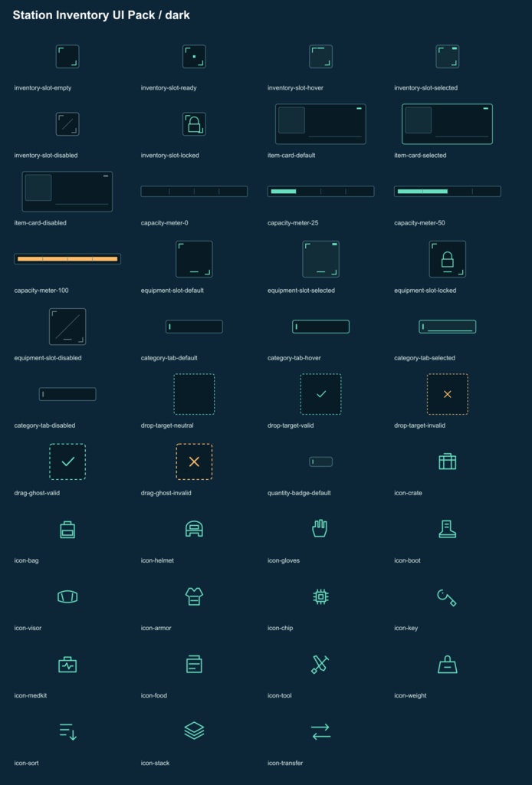
Task: Select the category-tab-hover graphic
Action: tap(320, 327)
